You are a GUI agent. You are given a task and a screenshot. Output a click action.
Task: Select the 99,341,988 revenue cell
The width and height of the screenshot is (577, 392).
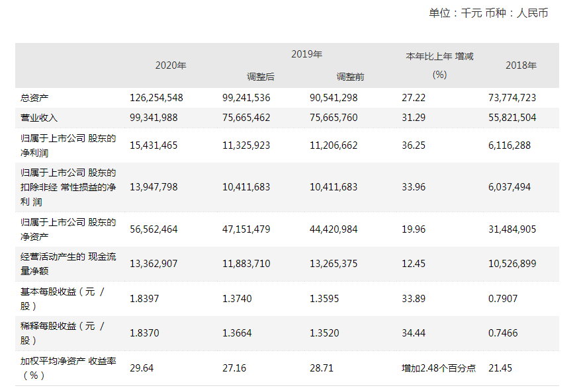coord(154,118)
